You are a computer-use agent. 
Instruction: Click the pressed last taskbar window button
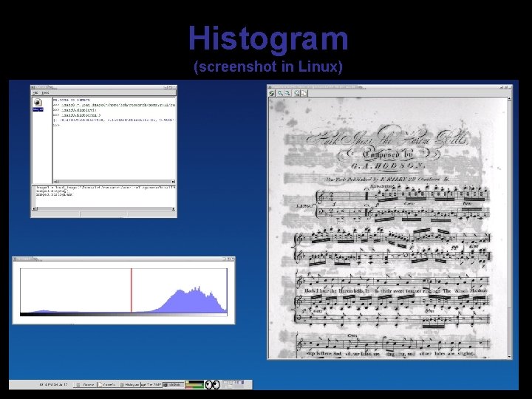pyautogui.click(x=173, y=385)
